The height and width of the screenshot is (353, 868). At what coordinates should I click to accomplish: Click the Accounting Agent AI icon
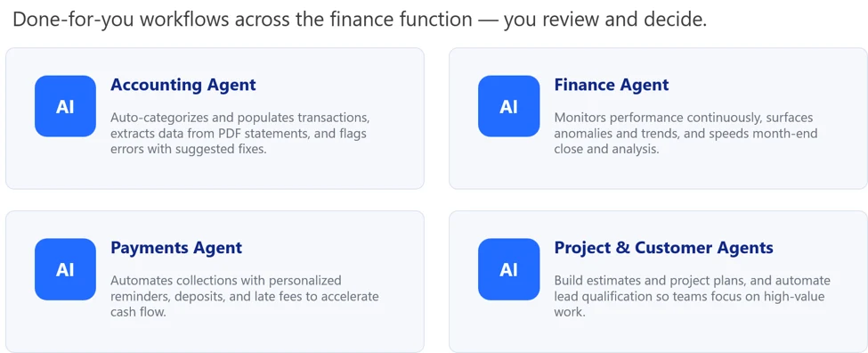[65, 106]
